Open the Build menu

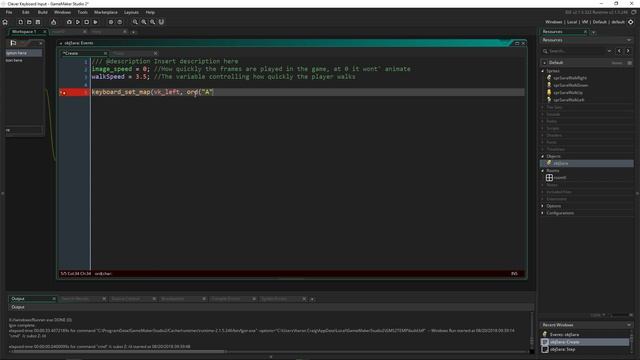[42, 12]
